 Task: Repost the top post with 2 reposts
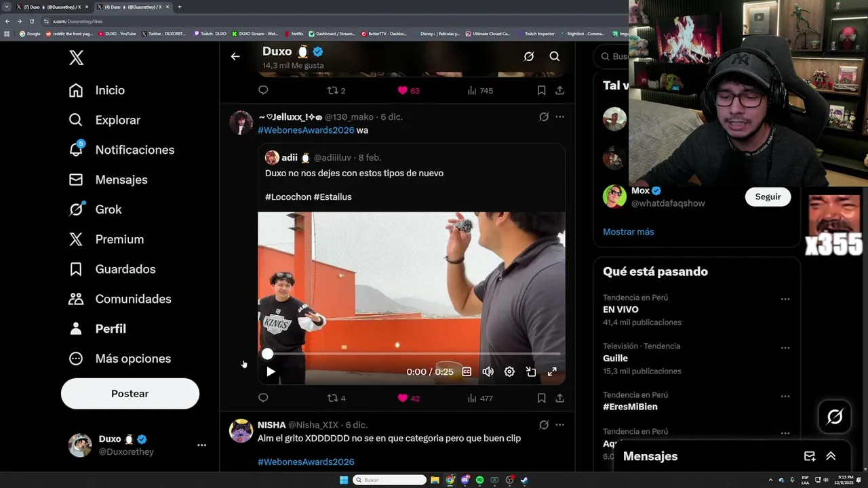[336, 91]
